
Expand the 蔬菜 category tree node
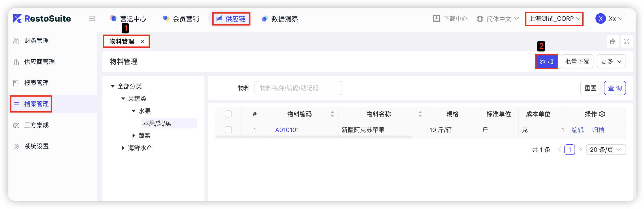tap(133, 136)
